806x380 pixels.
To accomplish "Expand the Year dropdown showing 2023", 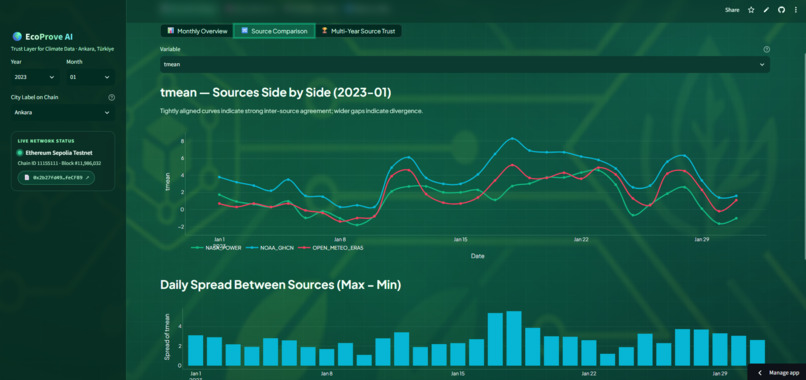I will 35,77.
